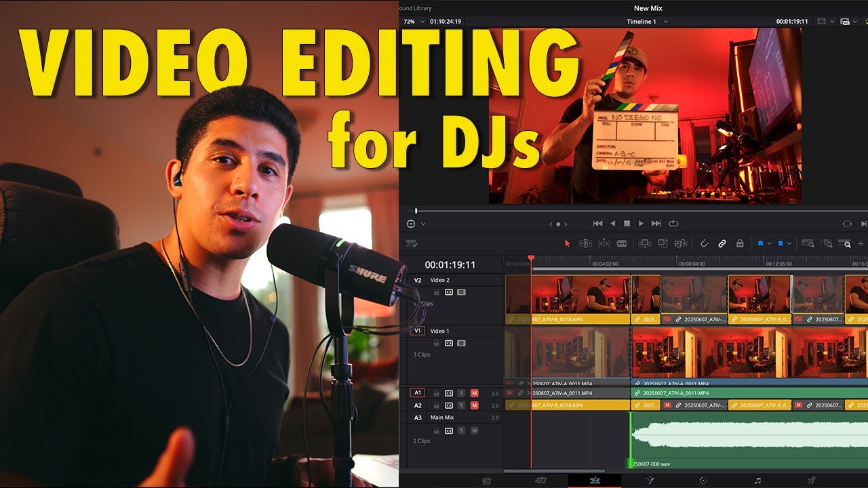
Task: Toggle loop playback
Action: (673, 224)
